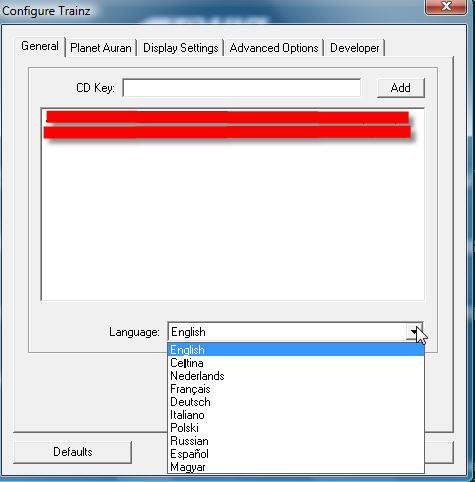Viewport: 475px width, 482px height.
Task: Pick Russian in the language dropdown
Action: pyautogui.click(x=296, y=441)
